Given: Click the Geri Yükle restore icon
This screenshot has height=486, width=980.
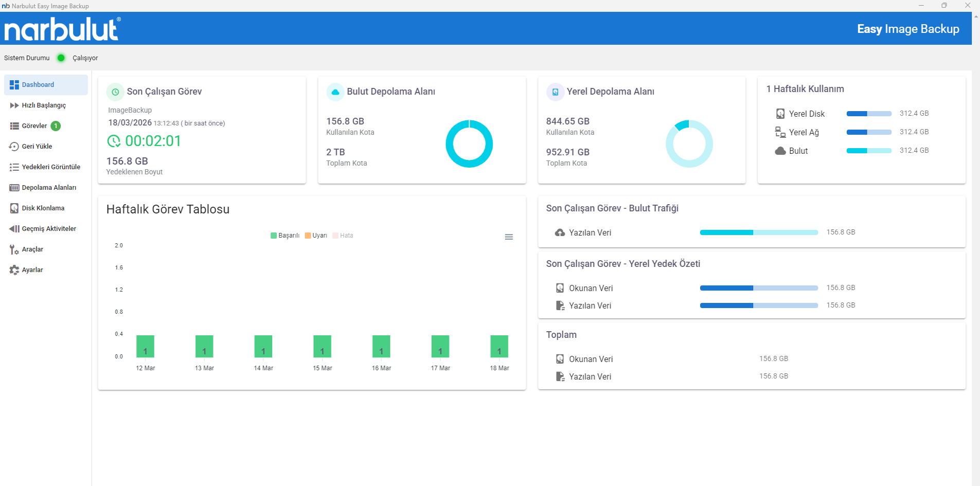Looking at the screenshot, I should 14,147.
